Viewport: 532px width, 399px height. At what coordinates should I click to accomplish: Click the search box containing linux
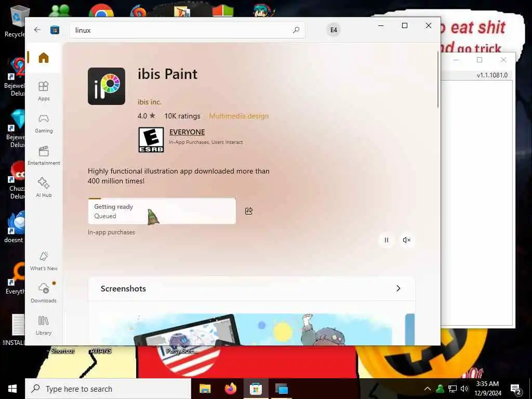tap(187, 30)
